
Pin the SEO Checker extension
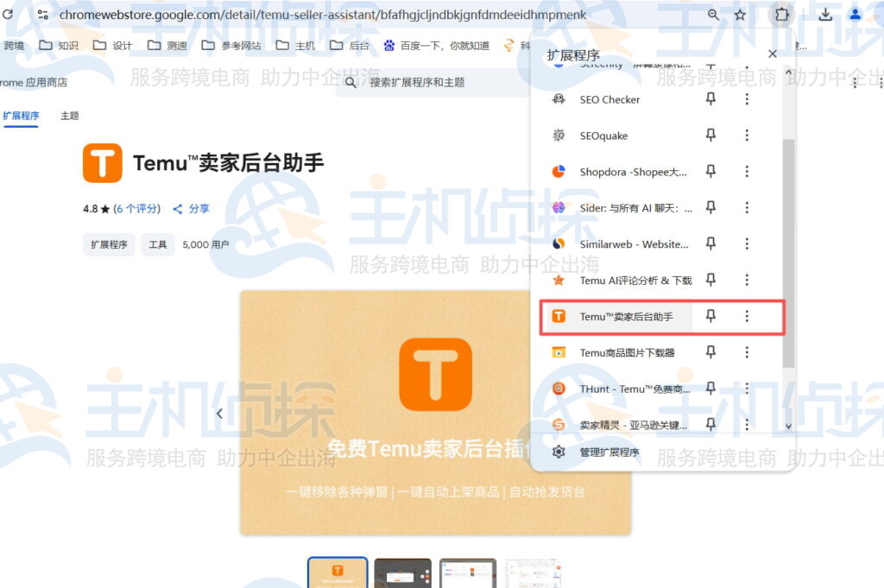pyautogui.click(x=710, y=98)
